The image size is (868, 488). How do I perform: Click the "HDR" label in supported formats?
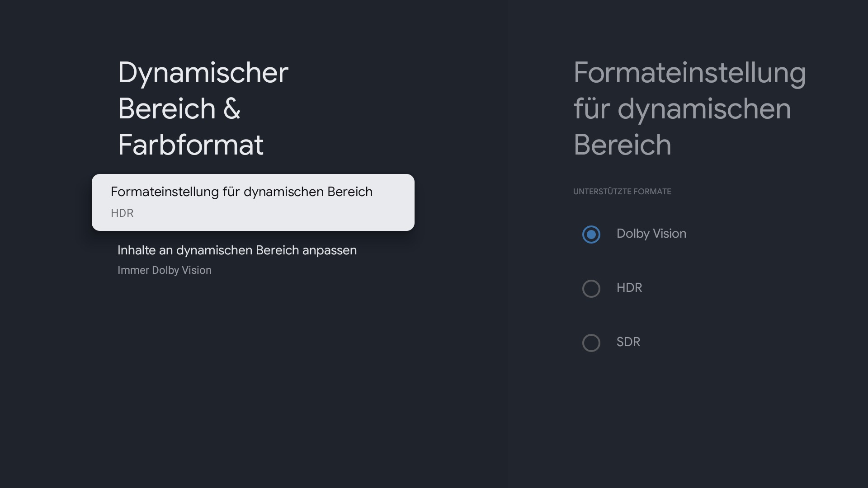point(629,288)
